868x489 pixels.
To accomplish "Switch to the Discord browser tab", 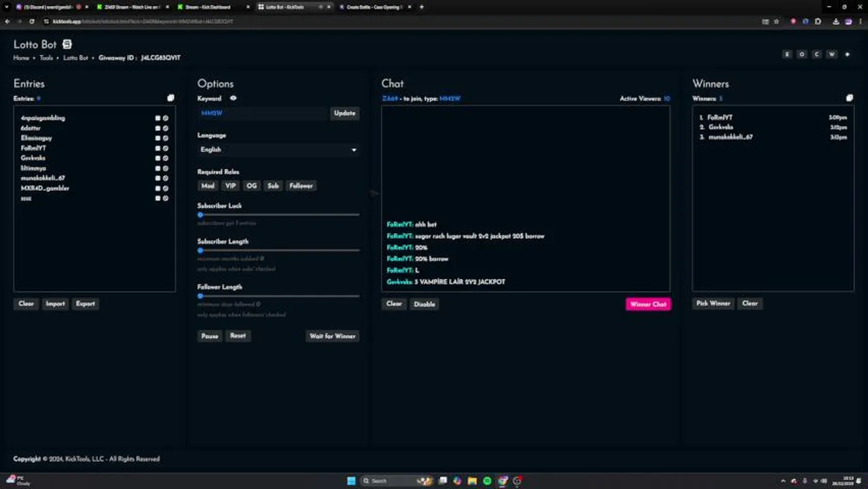I will (51, 7).
